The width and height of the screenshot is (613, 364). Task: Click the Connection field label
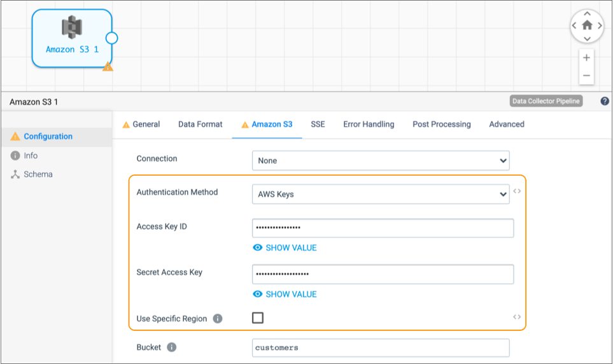pos(157,158)
